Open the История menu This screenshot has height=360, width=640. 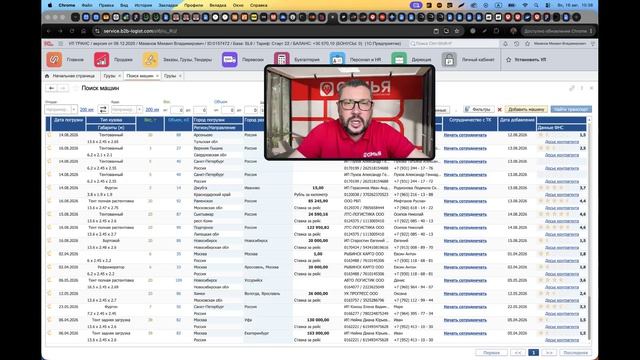click(x=143, y=5)
